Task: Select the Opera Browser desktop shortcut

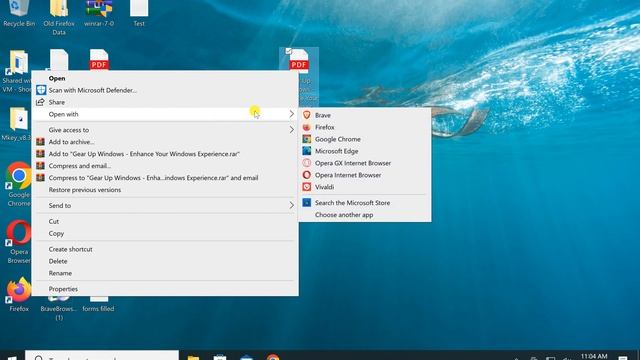Action: tap(18, 242)
